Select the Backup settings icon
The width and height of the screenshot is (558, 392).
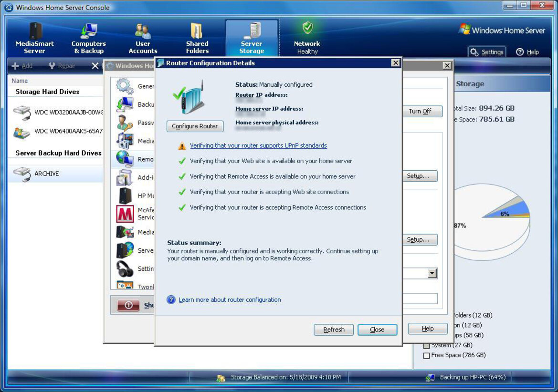tap(125, 104)
